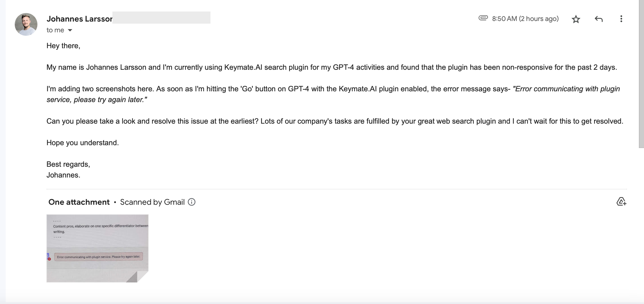Save all attachments to Google Drive
The height and width of the screenshot is (304, 644).
[x=621, y=202]
